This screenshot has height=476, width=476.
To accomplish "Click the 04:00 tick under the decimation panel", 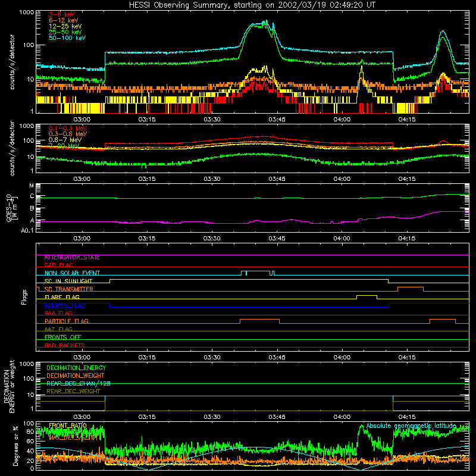I will tap(342, 417).
